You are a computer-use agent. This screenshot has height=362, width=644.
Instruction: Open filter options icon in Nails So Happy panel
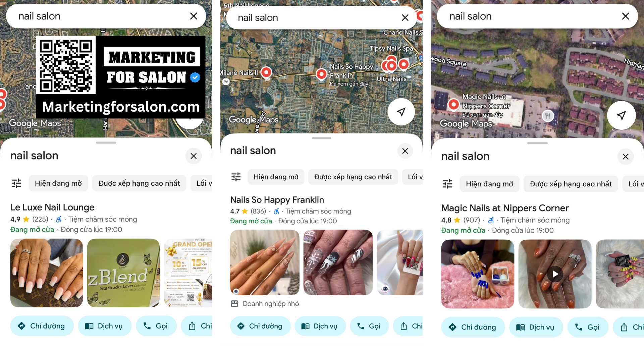[x=236, y=177]
